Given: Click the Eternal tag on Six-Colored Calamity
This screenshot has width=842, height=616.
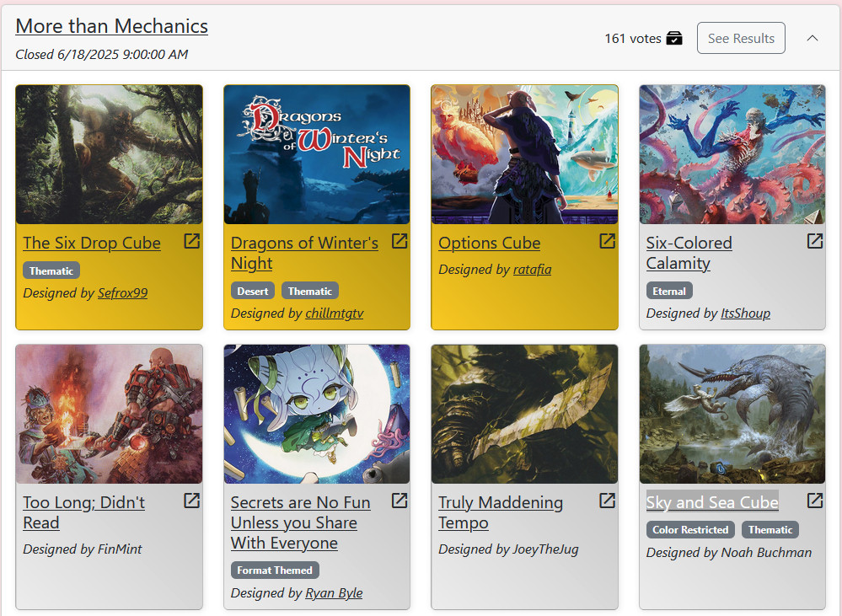Looking at the screenshot, I should coord(669,291).
